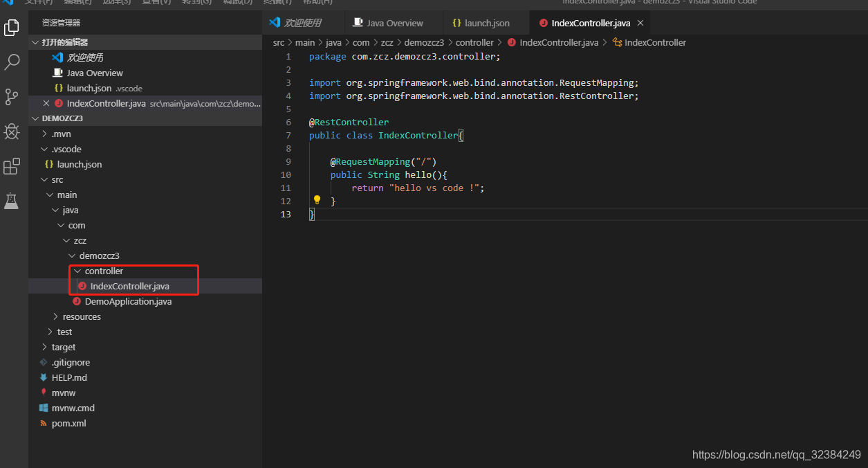
Task: Click the IndexController class symbol breadcrumb
Action: (x=649, y=42)
